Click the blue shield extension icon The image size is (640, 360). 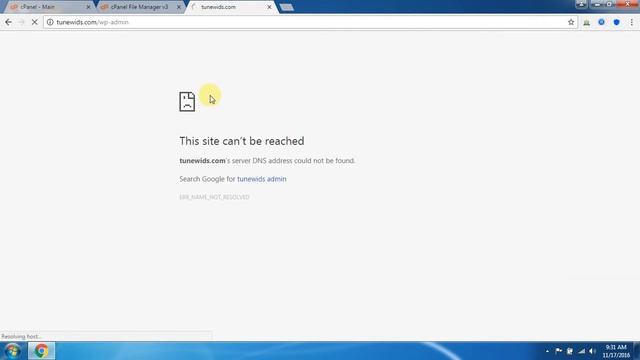pos(616,22)
